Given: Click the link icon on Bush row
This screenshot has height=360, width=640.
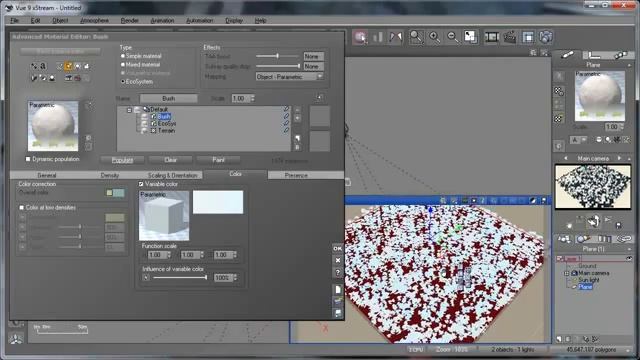Looking at the screenshot, I should tap(286, 116).
